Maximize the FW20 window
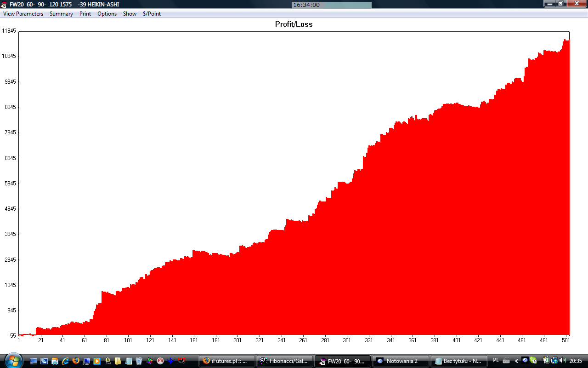The image size is (588, 368). click(560, 4)
